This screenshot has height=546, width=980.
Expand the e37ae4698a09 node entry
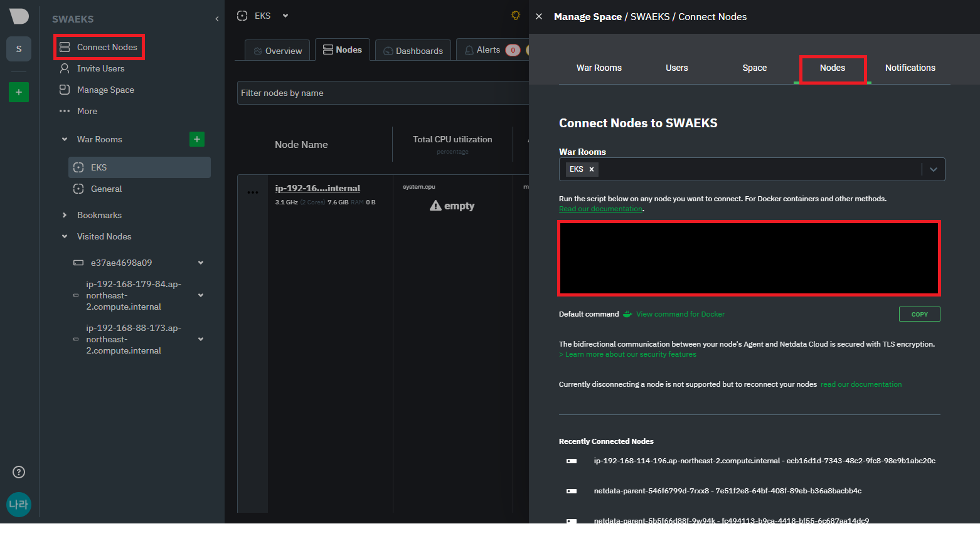201,263
